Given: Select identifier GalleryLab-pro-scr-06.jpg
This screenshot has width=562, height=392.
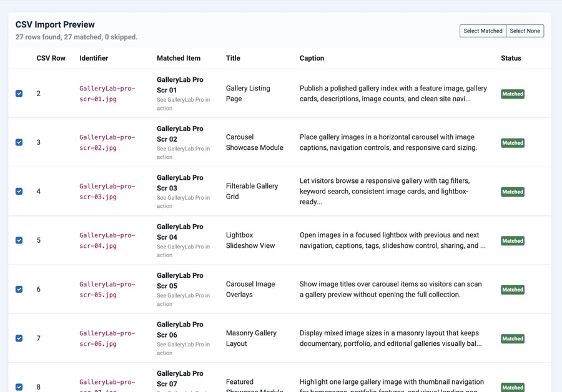Looking at the screenshot, I should 107,338.
